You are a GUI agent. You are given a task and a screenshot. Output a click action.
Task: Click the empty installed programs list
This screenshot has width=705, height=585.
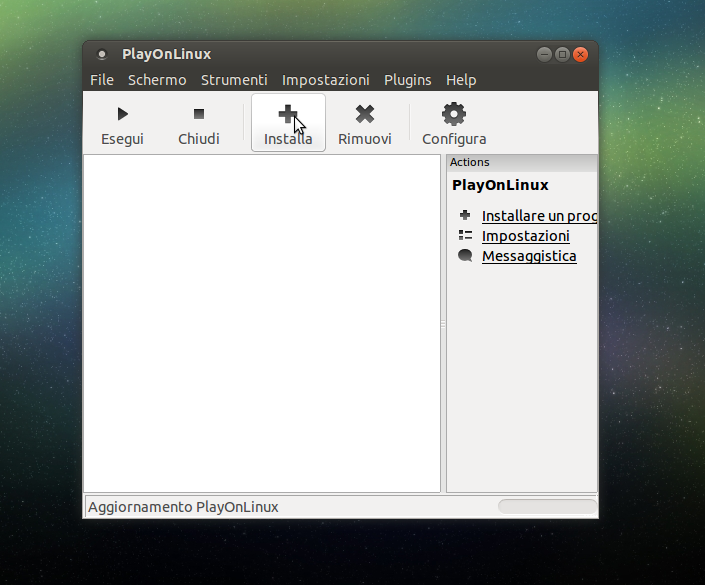coord(262,323)
